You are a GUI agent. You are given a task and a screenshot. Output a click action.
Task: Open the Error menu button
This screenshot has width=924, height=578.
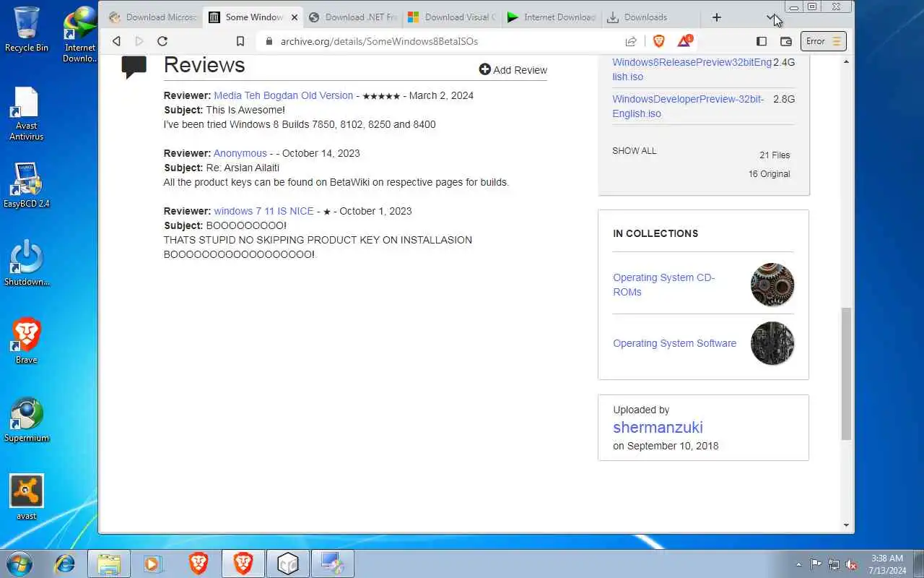click(823, 41)
